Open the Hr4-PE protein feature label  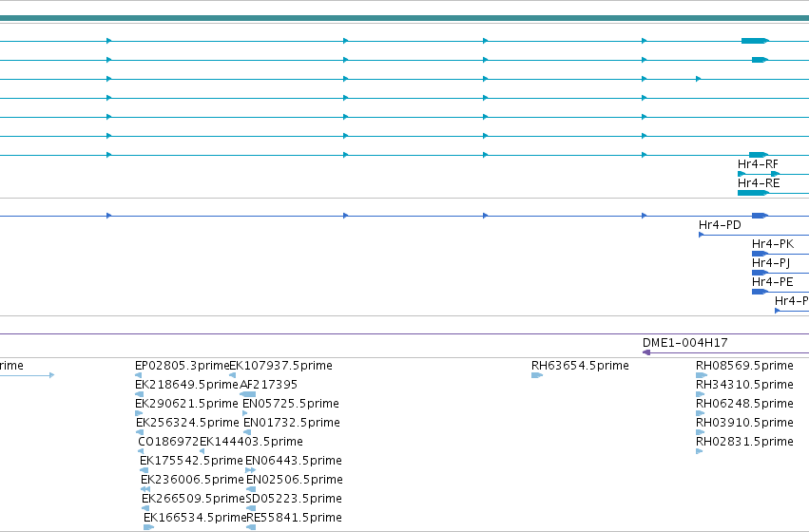[x=772, y=282]
